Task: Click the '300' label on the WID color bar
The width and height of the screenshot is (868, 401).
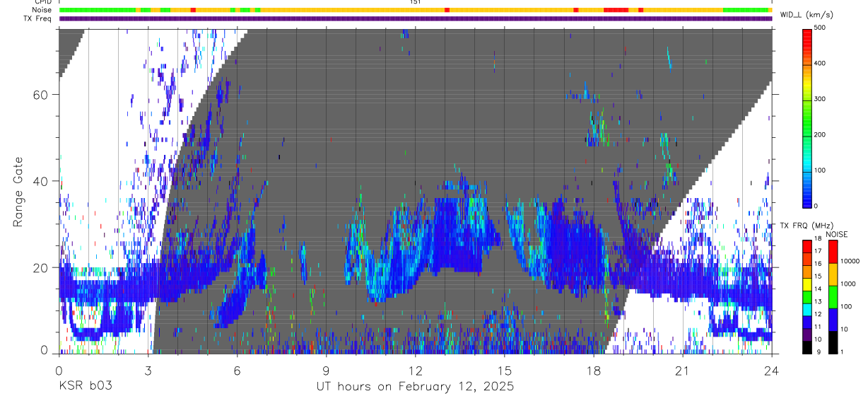Action: 819,99
